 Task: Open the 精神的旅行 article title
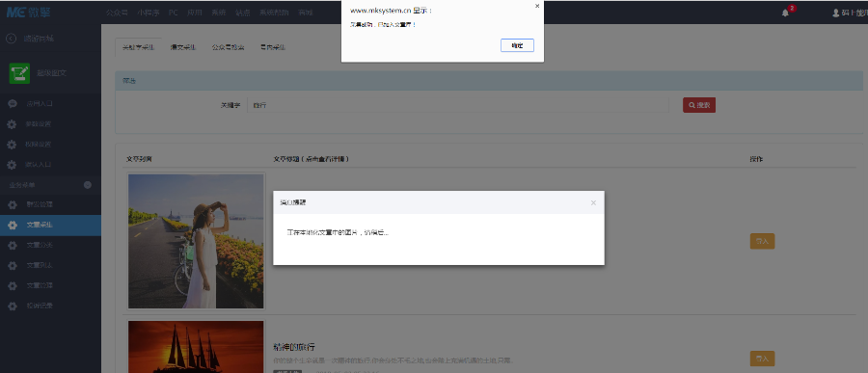pos(294,348)
